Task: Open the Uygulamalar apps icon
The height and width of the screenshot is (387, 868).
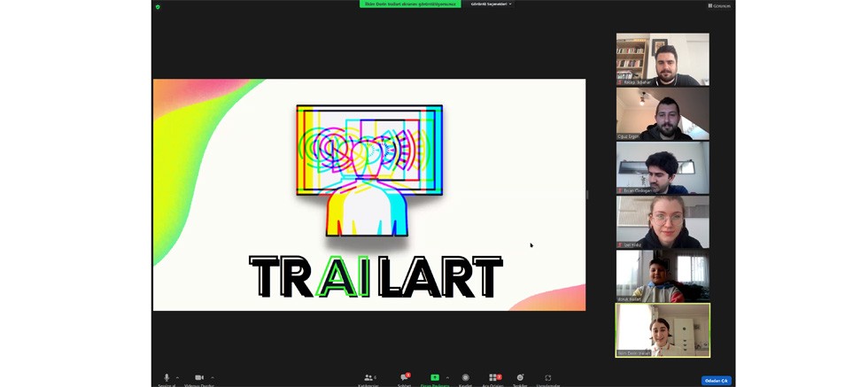Action: tap(547, 378)
